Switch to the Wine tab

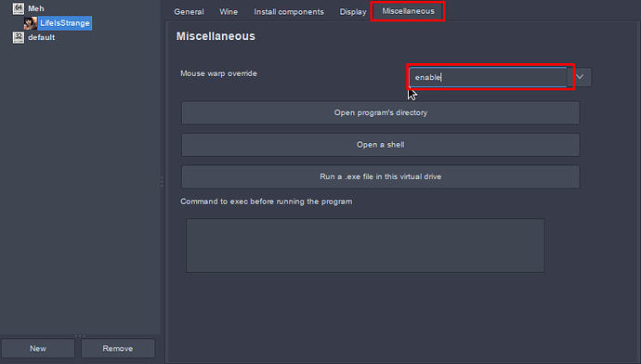tap(229, 12)
